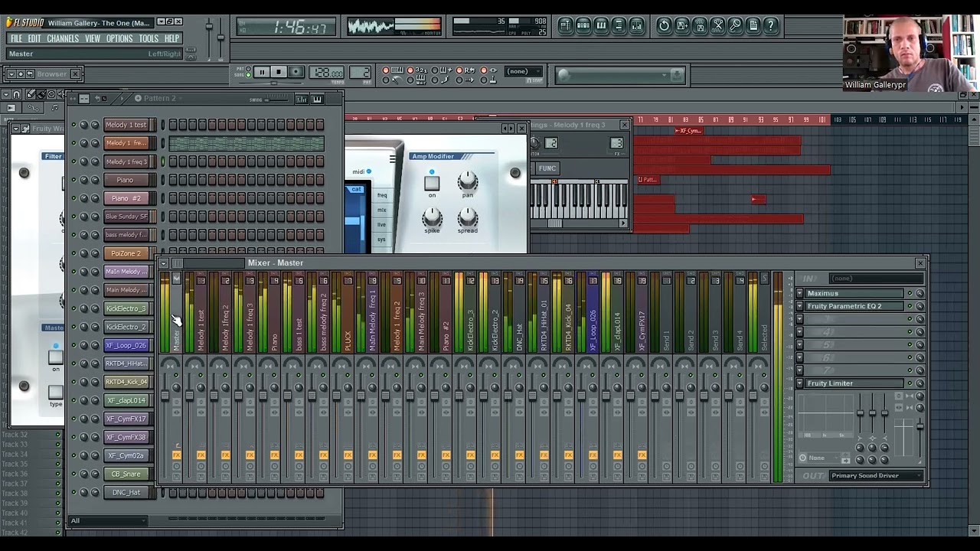980x551 pixels.
Task: Click the save new version icon
Action: point(682,25)
